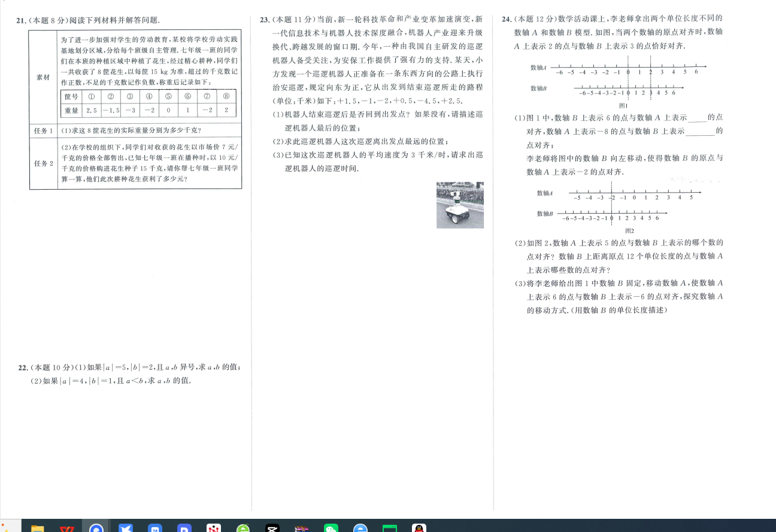Viewport: 776px width, 532px height.
Task: Launch CapCut video editor from the taskbar
Action: 272,527
